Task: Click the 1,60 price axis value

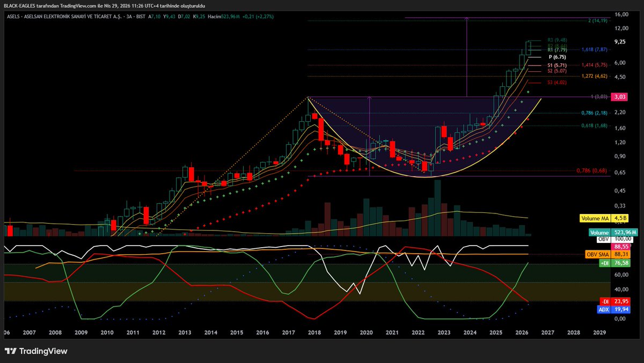Action: pyautogui.click(x=620, y=128)
